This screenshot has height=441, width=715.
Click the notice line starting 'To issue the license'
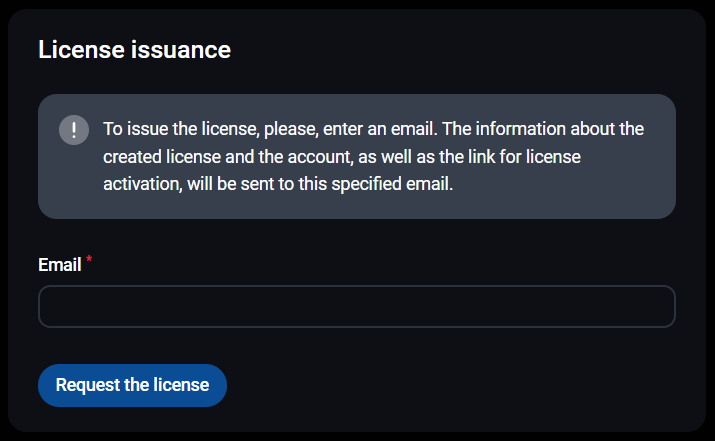tap(373, 129)
